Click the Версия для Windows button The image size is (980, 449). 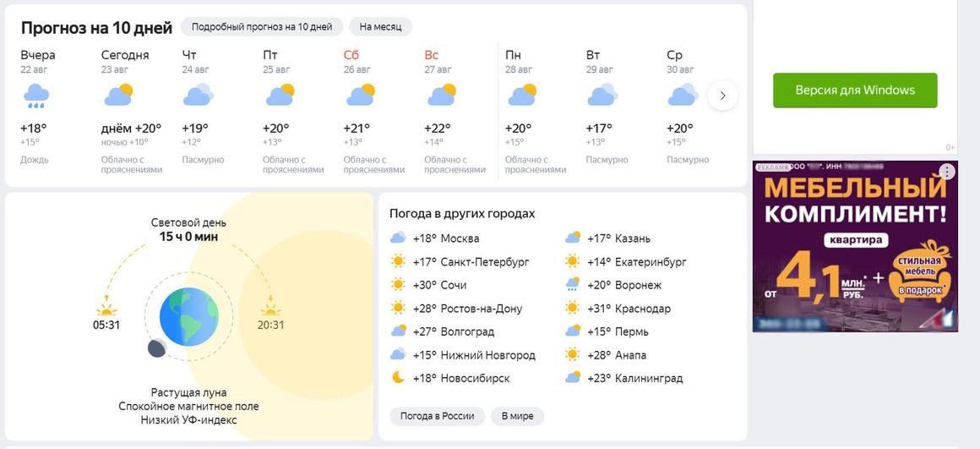click(855, 90)
